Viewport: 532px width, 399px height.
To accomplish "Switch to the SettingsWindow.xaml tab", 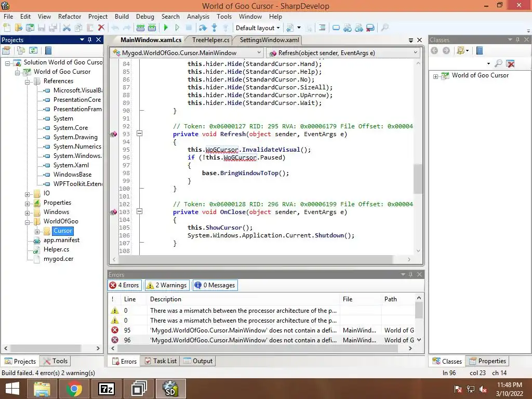I will click(269, 39).
